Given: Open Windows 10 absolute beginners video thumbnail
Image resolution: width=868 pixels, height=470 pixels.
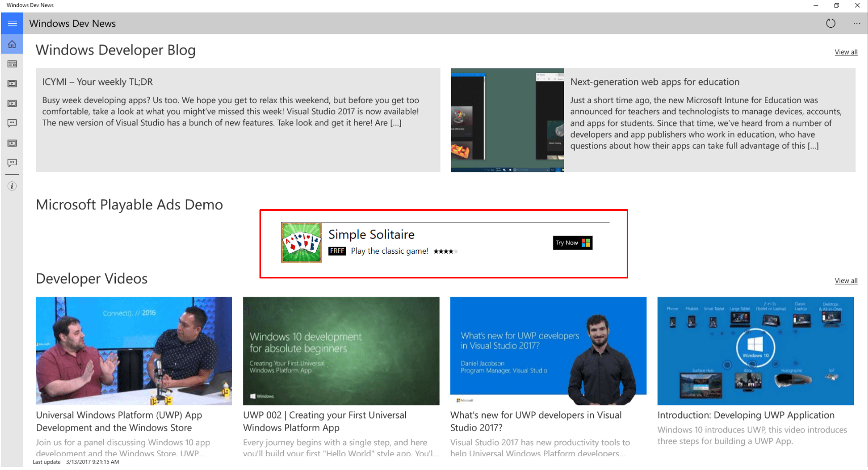Looking at the screenshot, I should click(341, 351).
